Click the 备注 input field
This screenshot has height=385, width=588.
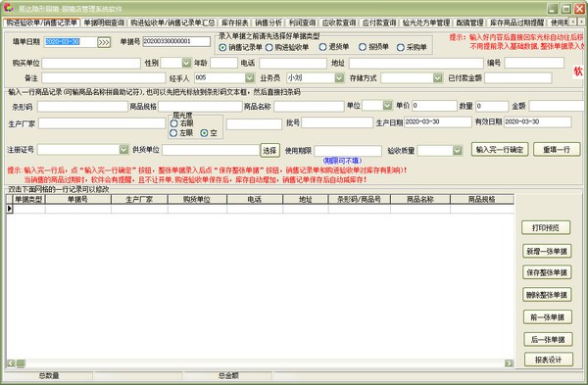104,78
